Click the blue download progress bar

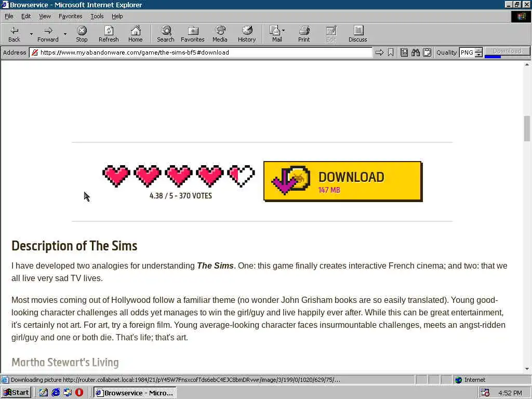(493, 56)
